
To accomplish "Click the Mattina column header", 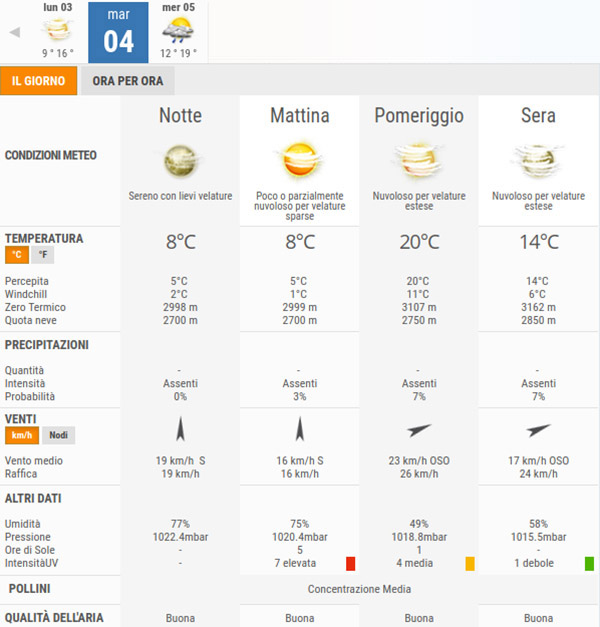I will [300, 116].
